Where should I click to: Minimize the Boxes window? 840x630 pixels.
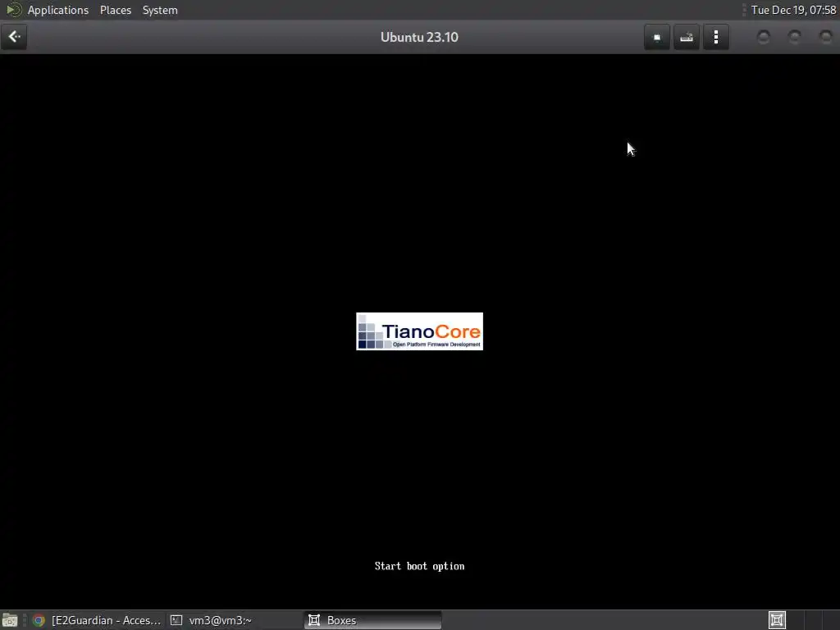[764, 37]
